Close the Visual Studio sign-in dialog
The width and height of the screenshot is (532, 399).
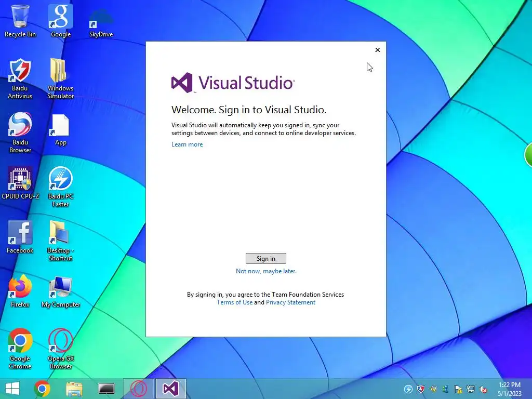[378, 50]
